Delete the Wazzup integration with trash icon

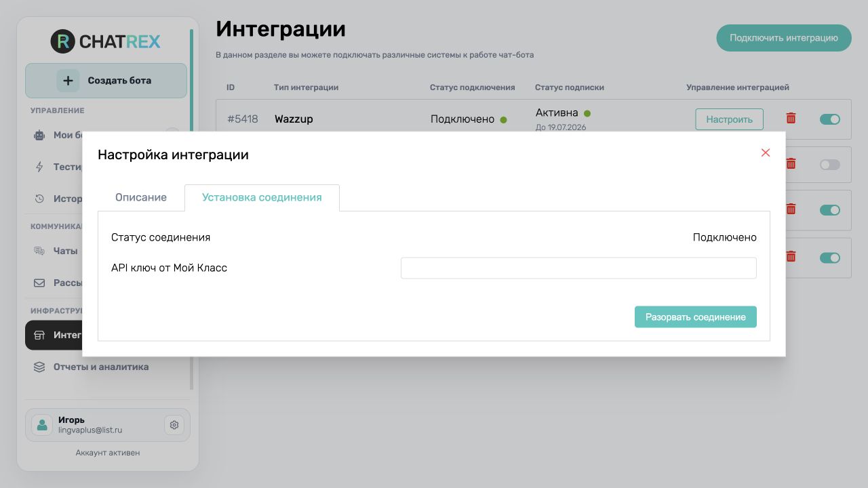(791, 118)
